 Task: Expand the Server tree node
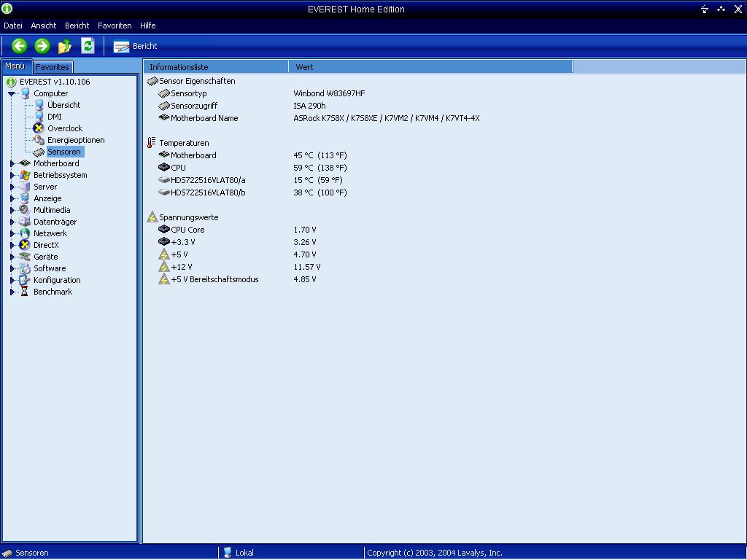(12, 187)
